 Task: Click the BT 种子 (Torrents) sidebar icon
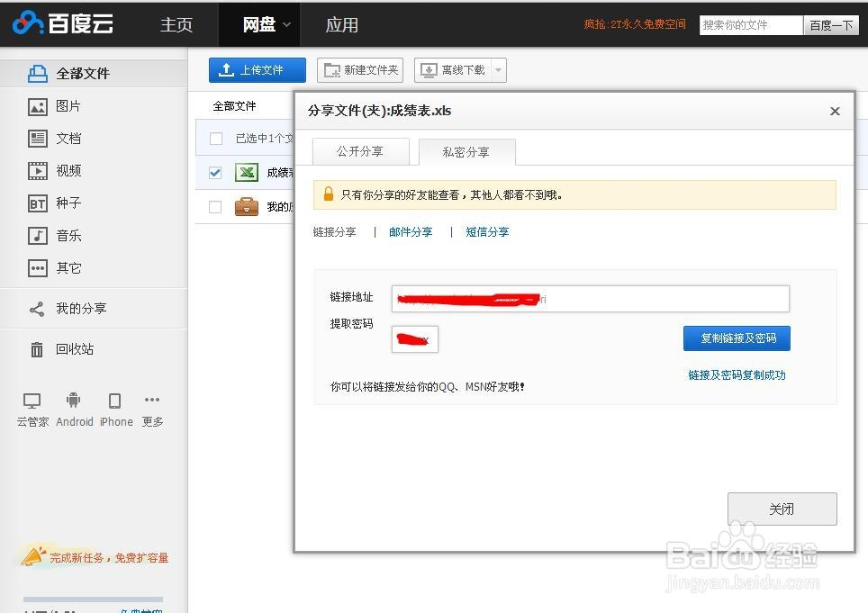(x=37, y=203)
